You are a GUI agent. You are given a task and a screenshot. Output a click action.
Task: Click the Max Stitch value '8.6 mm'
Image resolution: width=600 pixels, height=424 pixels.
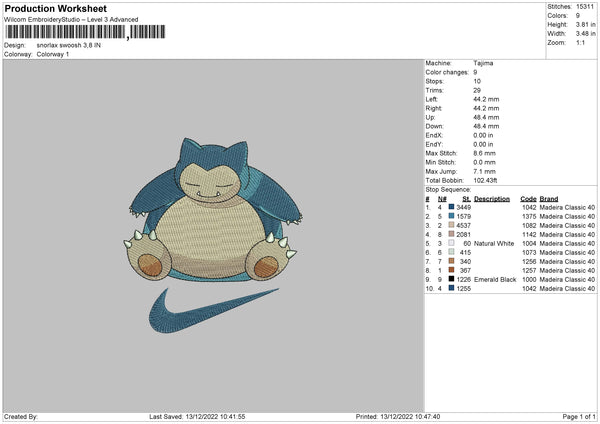point(484,153)
